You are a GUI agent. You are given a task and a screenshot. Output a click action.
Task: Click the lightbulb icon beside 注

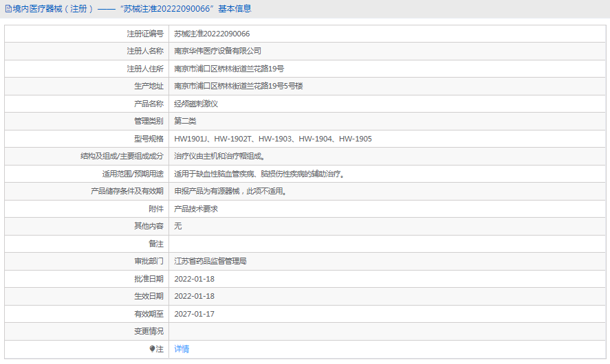point(152,349)
